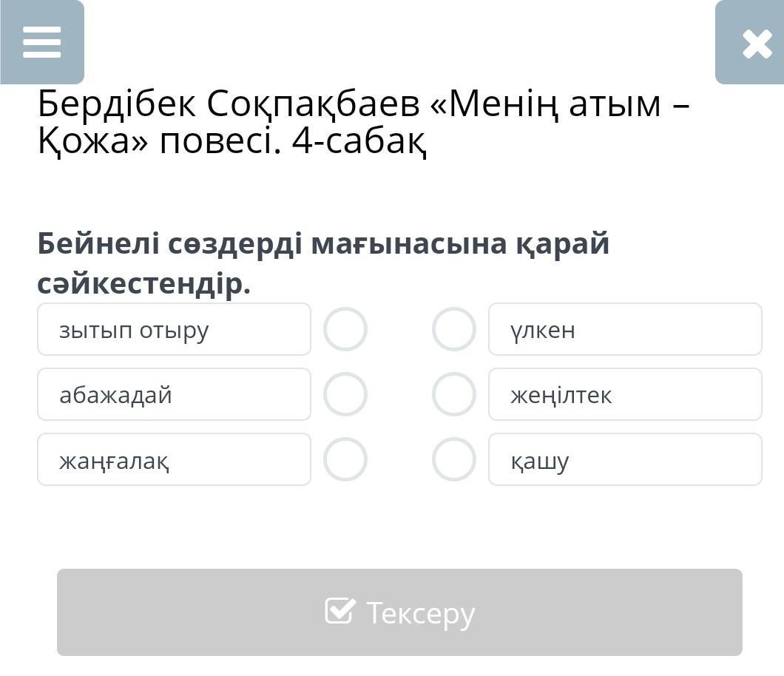Image resolution: width=784 pixels, height=676 pixels.
Task: Click the қашу answer box
Action: 625,459
